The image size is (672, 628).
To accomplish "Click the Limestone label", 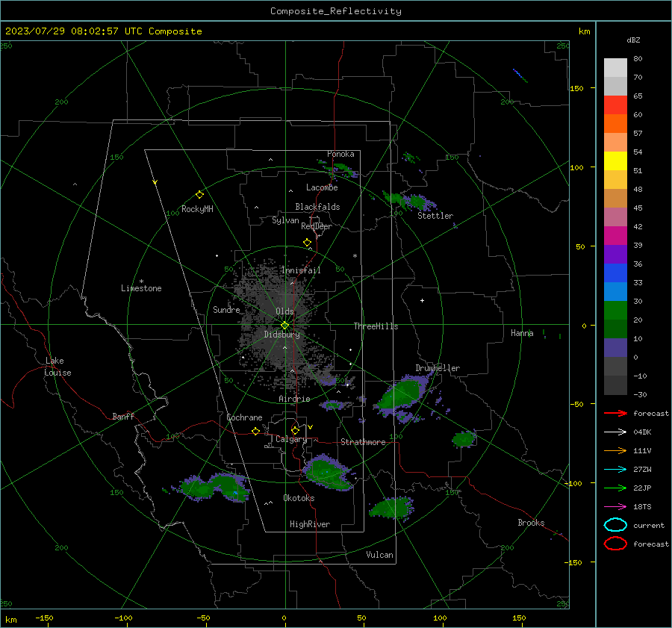I will pyautogui.click(x=141, y=288).
